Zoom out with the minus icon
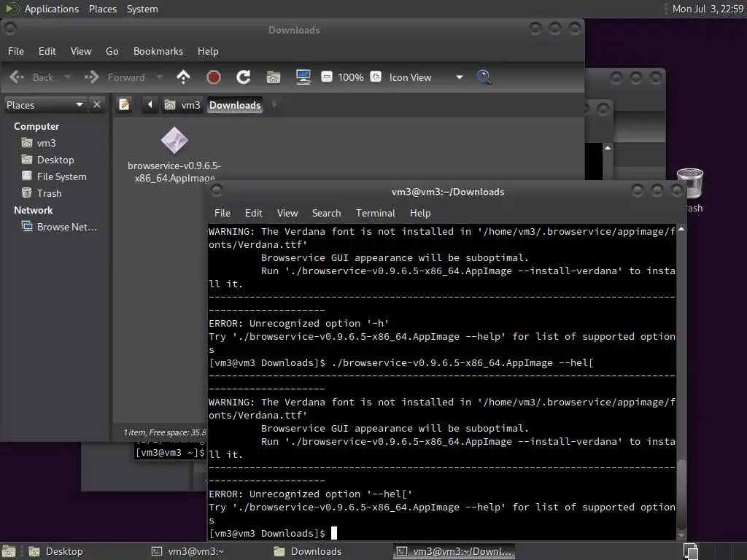The height and width of the screenshot is (560, 747). click(x=326, y=77)
